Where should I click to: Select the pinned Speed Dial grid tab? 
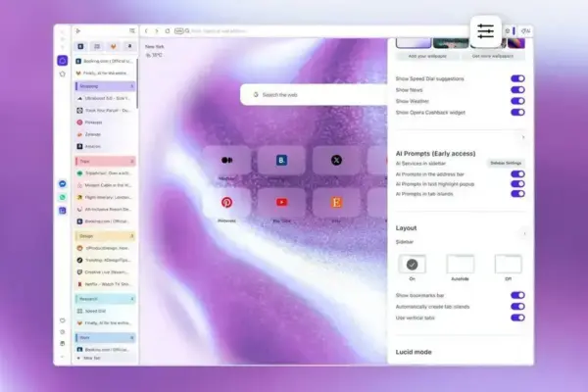[97, 46]
